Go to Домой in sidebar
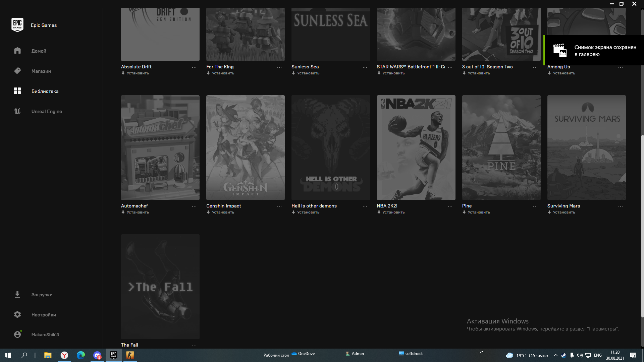The width and height of the screenshot is (644, 362). tap(39, 51)
